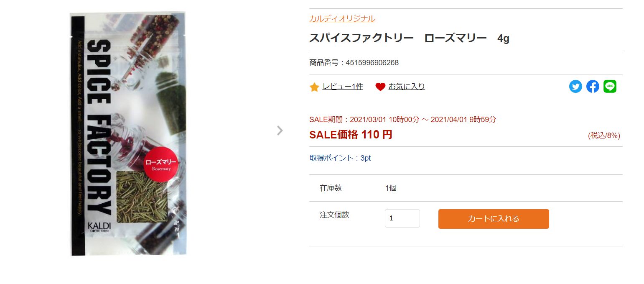The image size is (644, 284).
Task: Click the Spice Factory rosemary package image
Action: tap(128, 105)
